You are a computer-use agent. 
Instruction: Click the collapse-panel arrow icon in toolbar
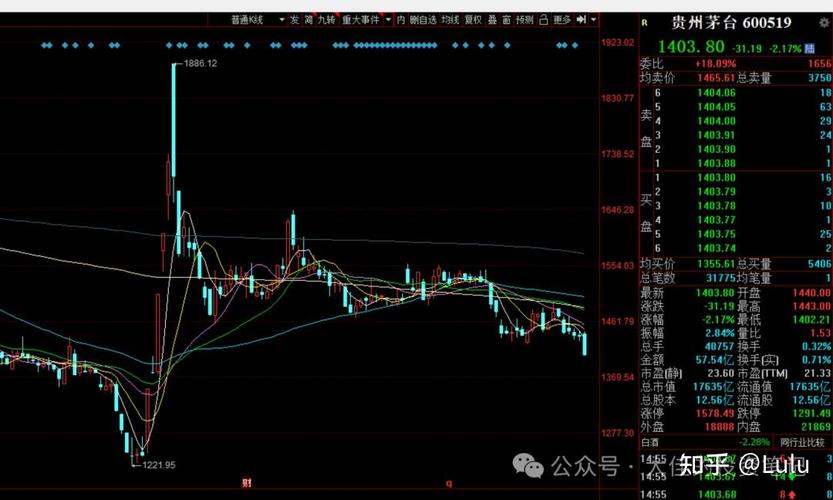click(x=581, y=20)
